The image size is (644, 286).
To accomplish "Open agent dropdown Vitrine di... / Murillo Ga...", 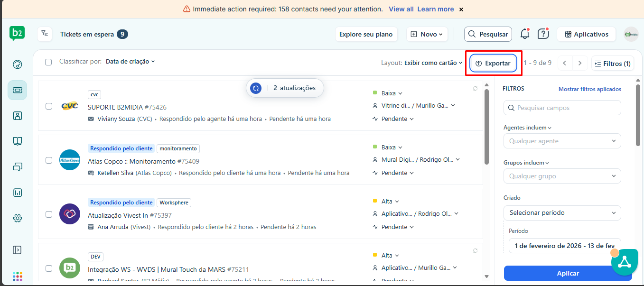I will coord(414,106).
